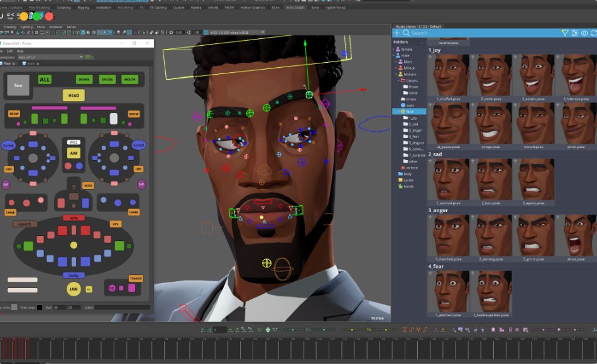Open the ACES 1.0 SDR-video color space dropdown
Image resolution: width=597 pixels, height=364 pixels.
click(x=233, y=31)
